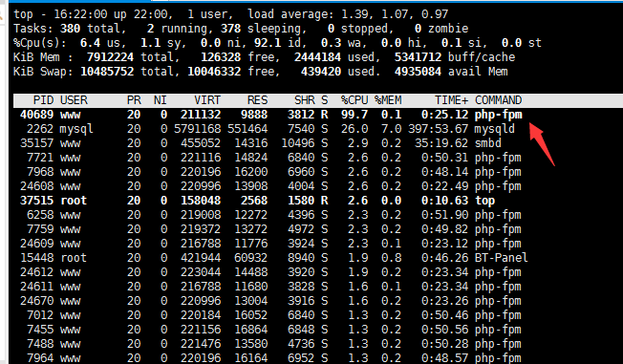The image size is (623, 364).
Task: Click PID 7968 in the list
Action: pyautogui.click(x=40, y=172)
